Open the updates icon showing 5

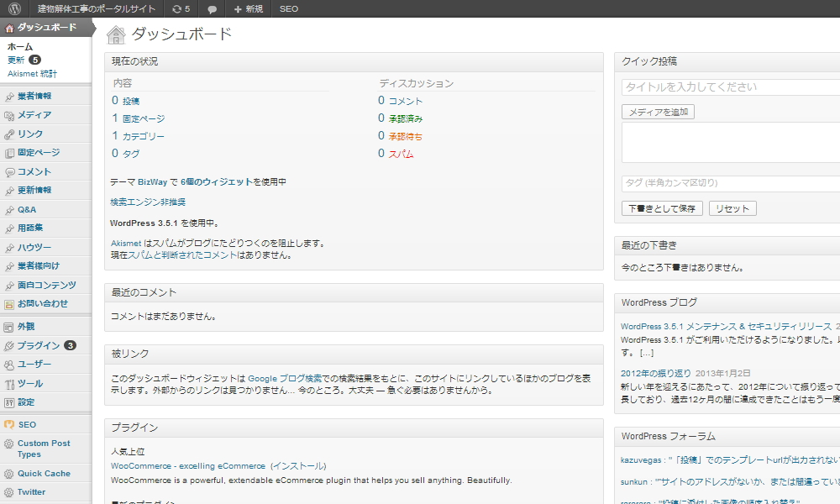(181, 8)
